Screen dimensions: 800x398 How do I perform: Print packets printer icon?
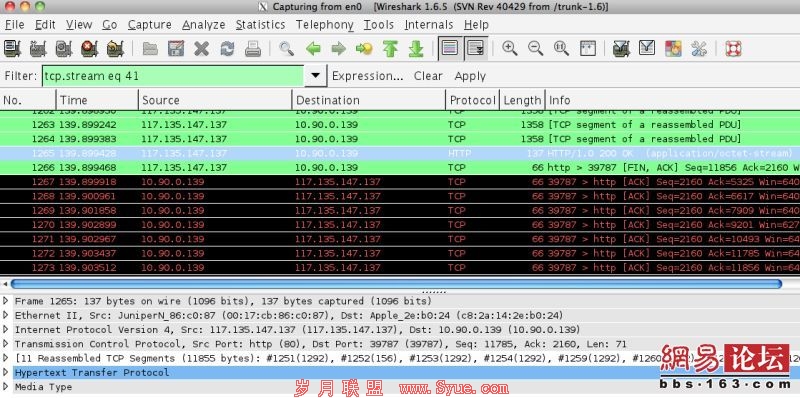pos(253,49)
